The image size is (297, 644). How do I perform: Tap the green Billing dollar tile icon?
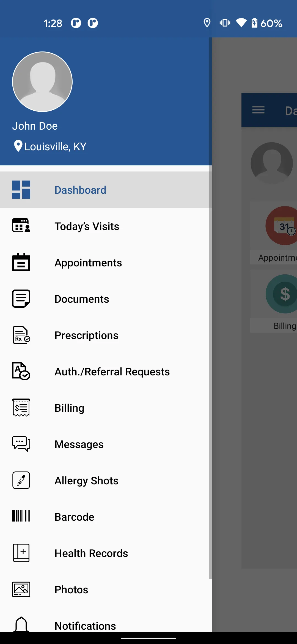coord(282,294)
